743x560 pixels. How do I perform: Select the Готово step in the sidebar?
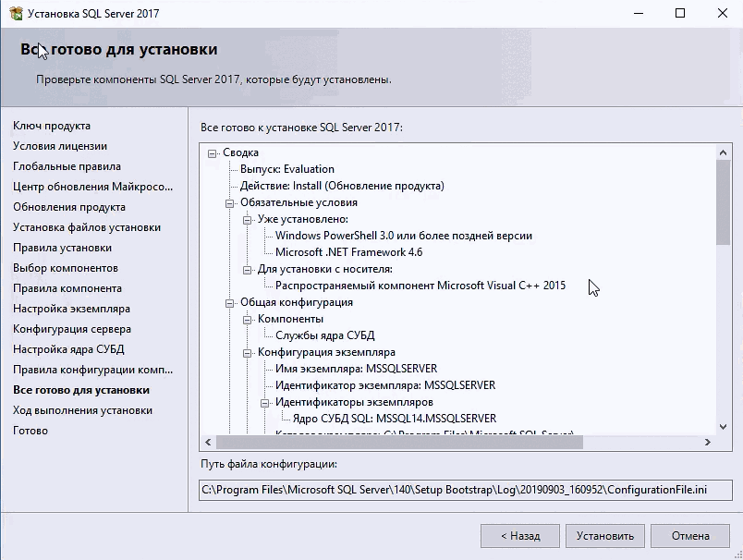[30, 431]
